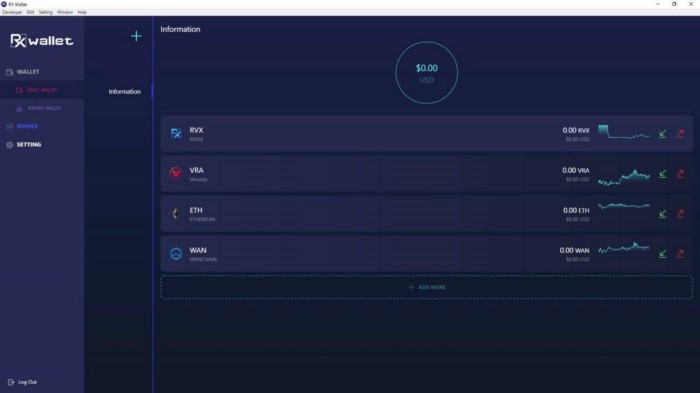700x393 pixels.
Task: Click the RX Wallet title bar icon
Action: tap(4, 4)
